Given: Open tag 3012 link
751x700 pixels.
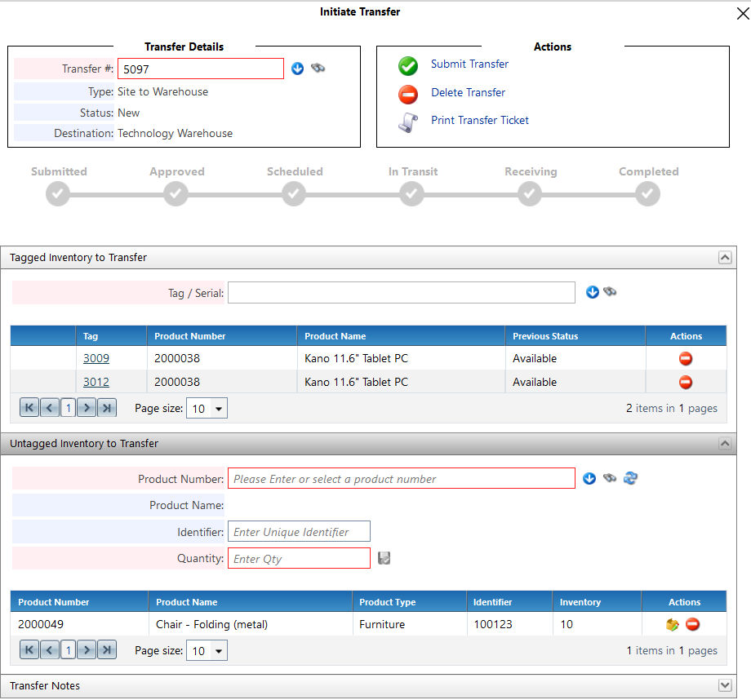Looking at the screenshot, I should [x=96, y=382].
